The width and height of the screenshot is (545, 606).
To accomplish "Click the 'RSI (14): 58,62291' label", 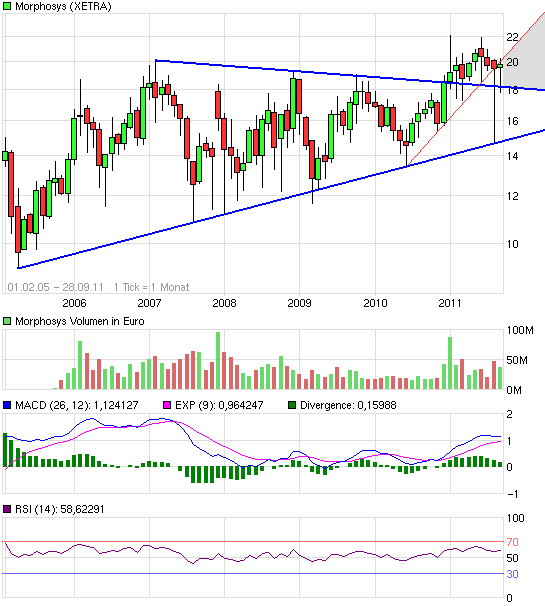I will [60, 509].
